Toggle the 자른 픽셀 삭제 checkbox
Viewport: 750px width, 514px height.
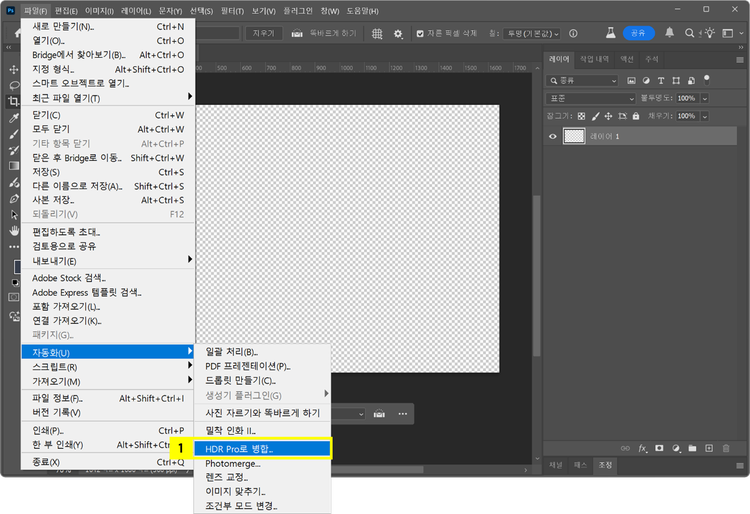coord(420,33)
